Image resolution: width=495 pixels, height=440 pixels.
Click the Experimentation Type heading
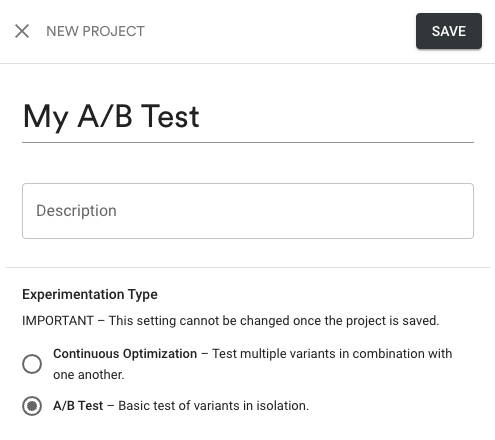point(90,295)
